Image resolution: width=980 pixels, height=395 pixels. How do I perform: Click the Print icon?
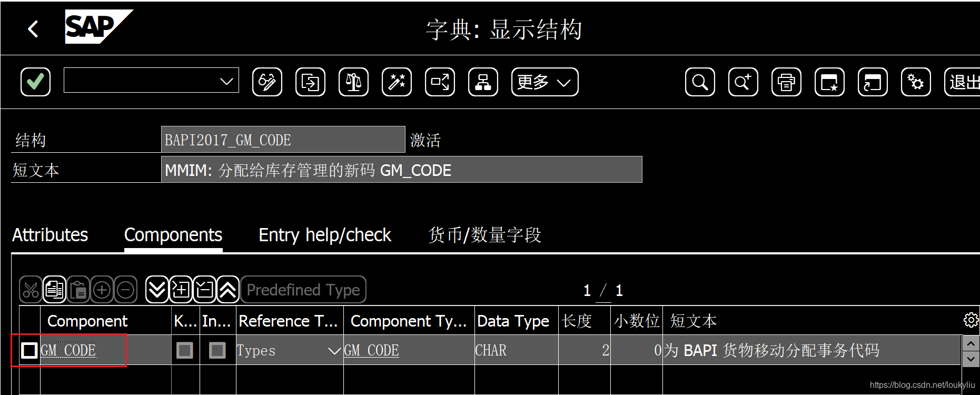tap(786, 82)
